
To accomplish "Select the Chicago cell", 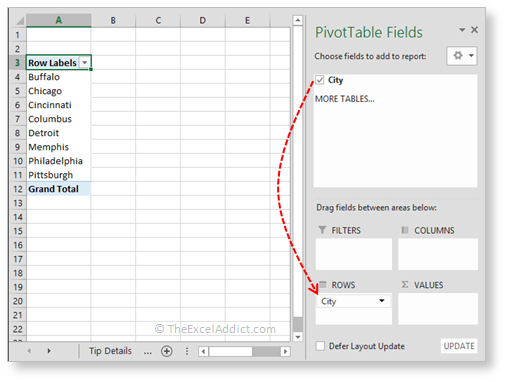I will coord(59,91).
